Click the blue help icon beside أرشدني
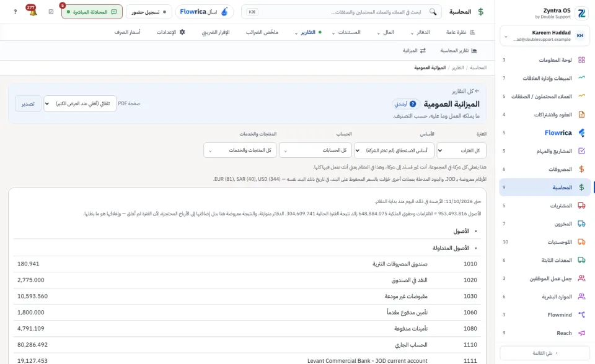The image size is (595, 364). click(413, 104)
